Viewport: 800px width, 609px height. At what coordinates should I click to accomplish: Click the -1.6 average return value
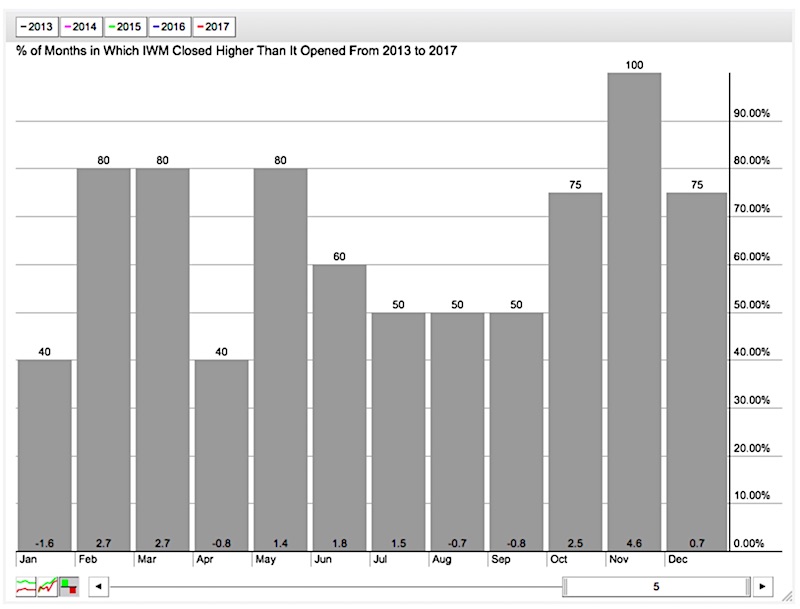click(44, 543)
